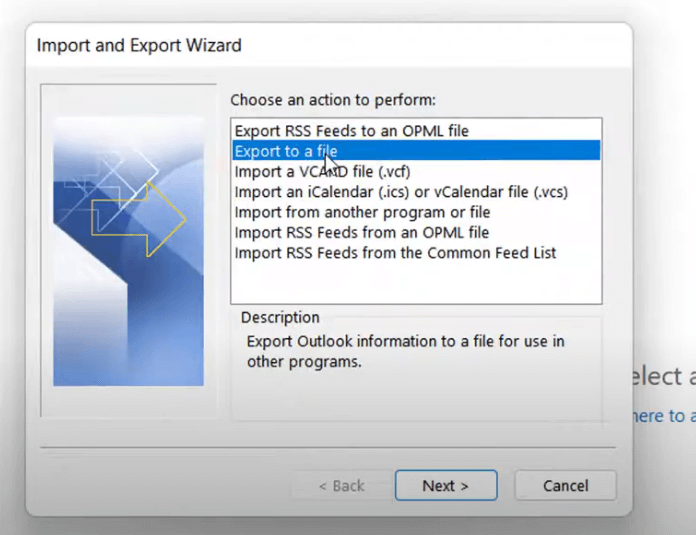The height and width of the screenshot is (535, 696).
Task: Click the Next button
Action: (x=445, y=486)
